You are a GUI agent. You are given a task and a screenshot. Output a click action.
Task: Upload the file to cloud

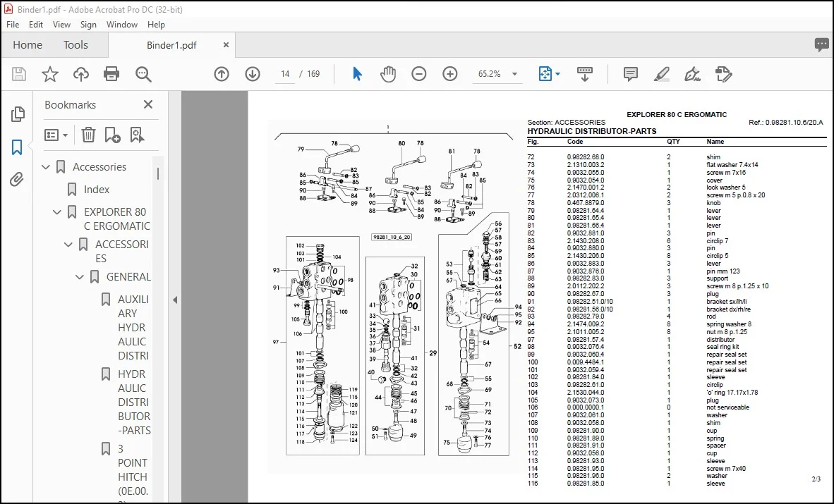coord(81,74)
